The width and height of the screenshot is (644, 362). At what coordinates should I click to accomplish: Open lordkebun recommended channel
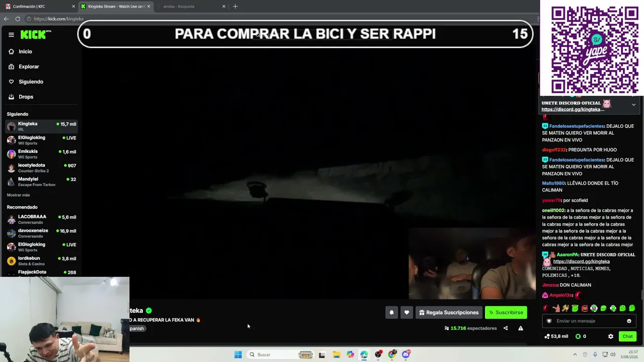[41, 260]
